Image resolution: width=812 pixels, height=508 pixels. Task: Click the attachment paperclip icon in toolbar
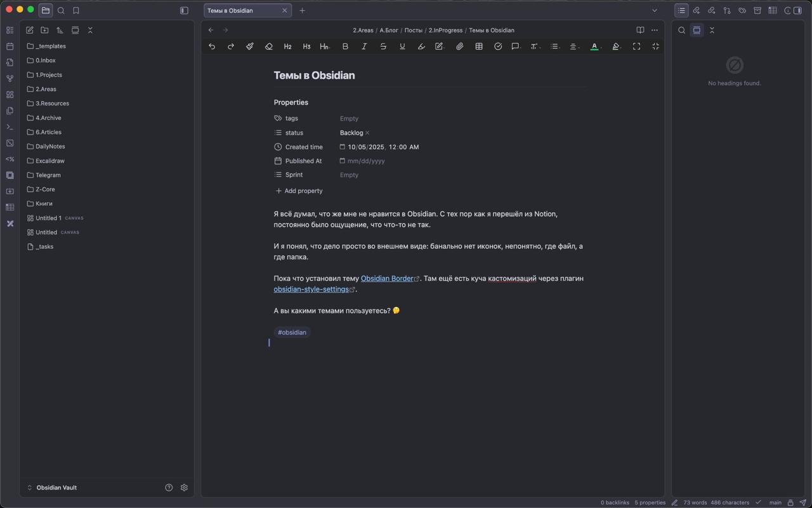(x=459, y=46)
